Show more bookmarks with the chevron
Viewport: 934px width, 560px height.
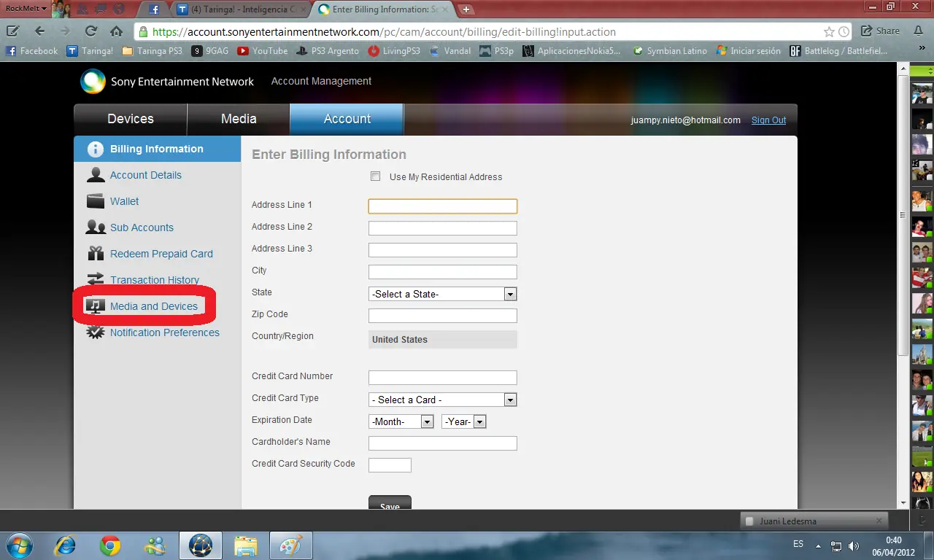(922, 50)
